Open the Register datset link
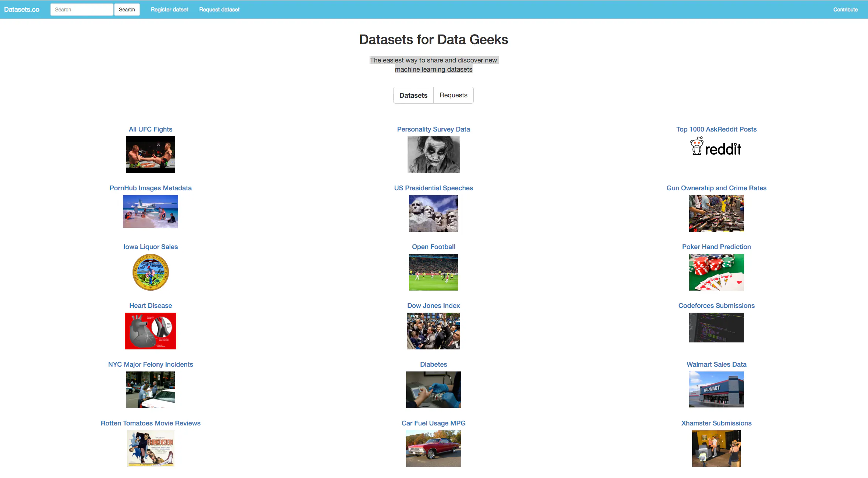 click(169, 10)
